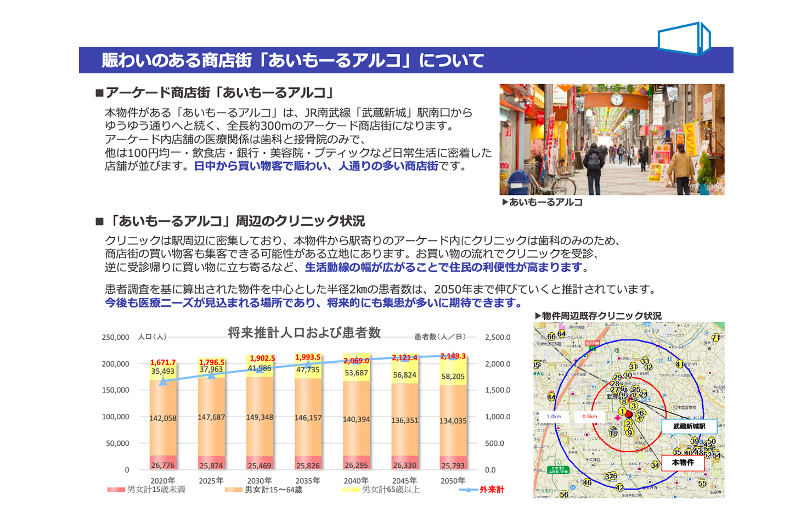Click the 25,793 value in 2050 bar
The width and height of the screenshot is (812, 516).
pyautogui.click(x=453, y=465)
